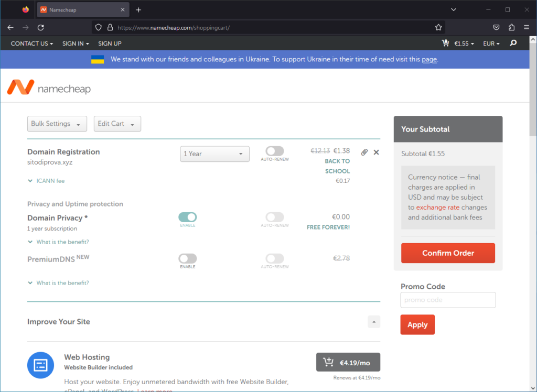The width and height of the screenshot is (537, 392).
Task: Click the Subtotal €1.55 text
Action: (423, 154)
